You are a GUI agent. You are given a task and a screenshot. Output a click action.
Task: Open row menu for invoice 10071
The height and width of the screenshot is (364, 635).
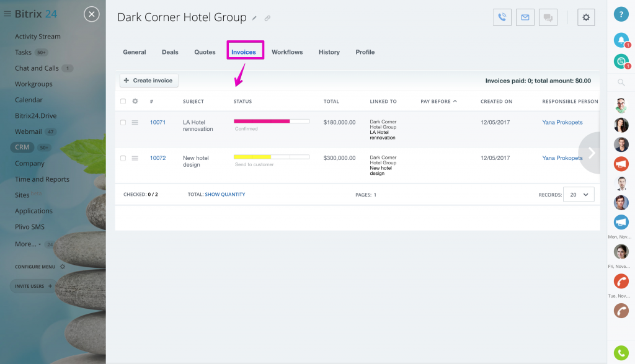point(135,122)
